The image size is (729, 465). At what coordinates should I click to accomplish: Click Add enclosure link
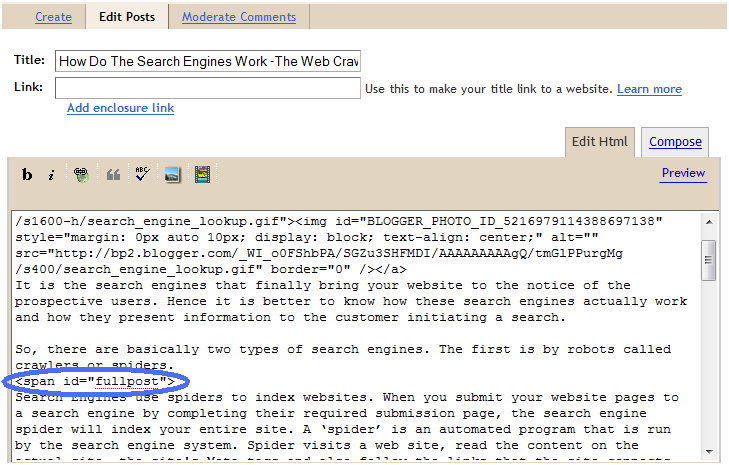pyautogui.click(x=120, y=108)
